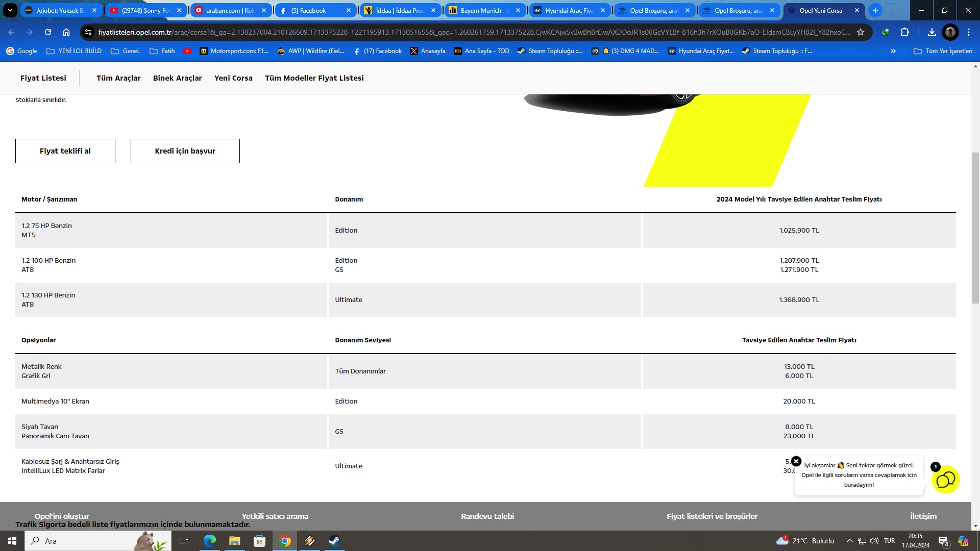
Task: Open the Google bookmark
Action: point(21,51)
